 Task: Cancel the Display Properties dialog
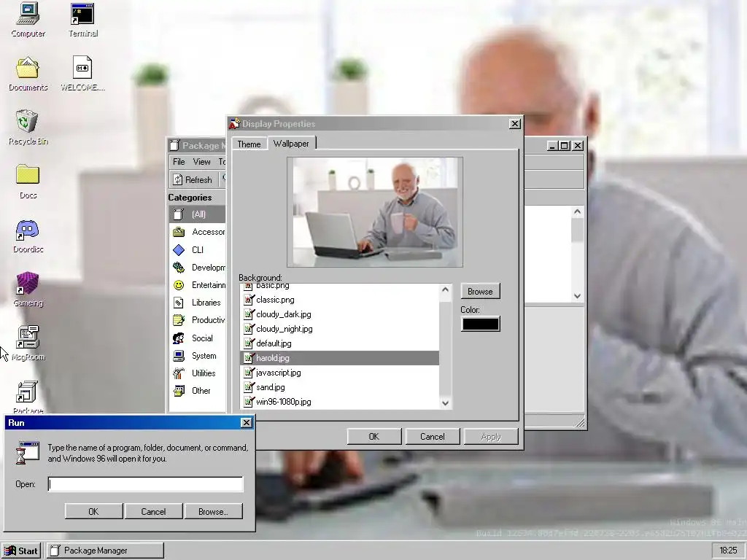[x=432, y=437]
